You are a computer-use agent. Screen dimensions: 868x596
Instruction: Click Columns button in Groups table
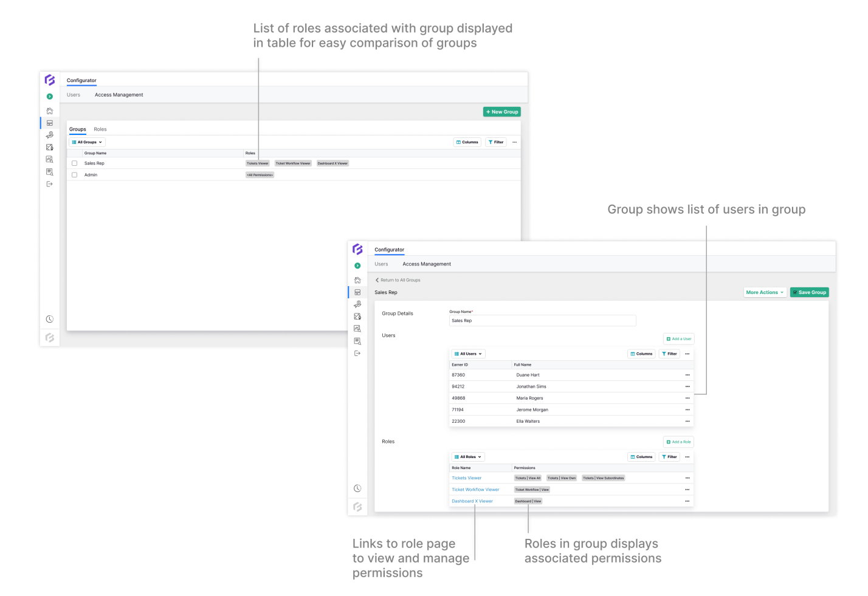click(x=467, y=142)
